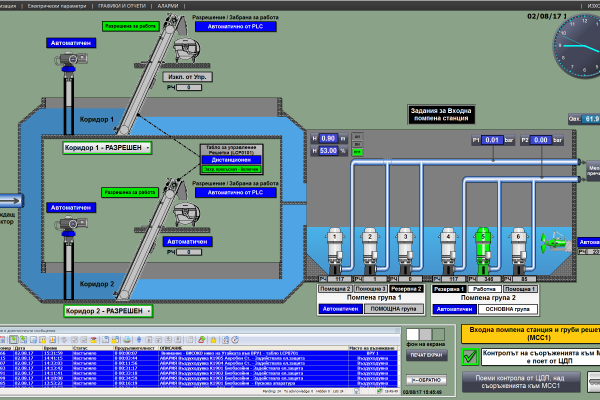
Task: Toggle Работна role in pump group 2
Action: click(484, 289)
